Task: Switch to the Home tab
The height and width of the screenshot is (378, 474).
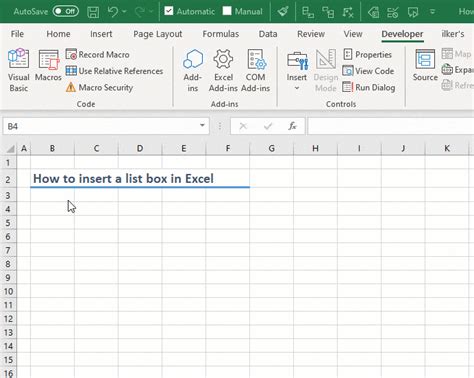Action: (58, 34)
